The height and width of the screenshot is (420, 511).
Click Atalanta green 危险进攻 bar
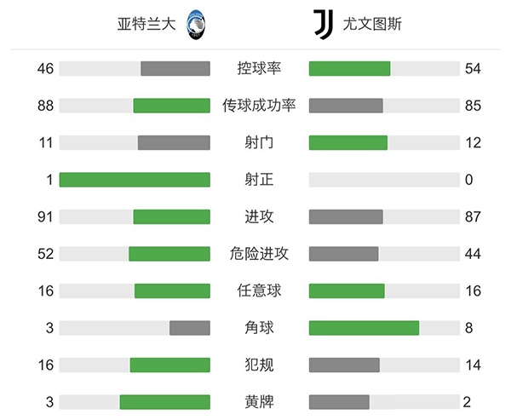[169, 254]
